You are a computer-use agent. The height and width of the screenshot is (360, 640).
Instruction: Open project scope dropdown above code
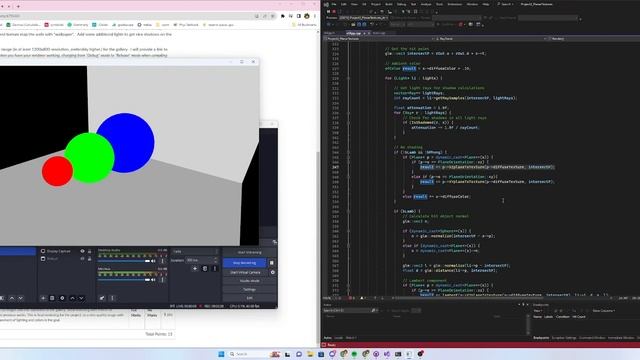pyautogui.click(x=378, y=39)
